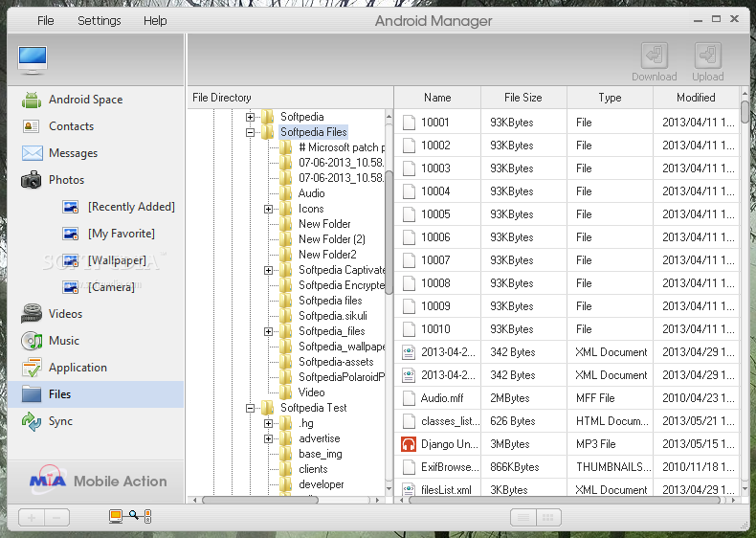Image resolution: width=756 pixels, height=538 pixels.
Task: Select the [My Favorite] photo album
Action: (x=108, y=234)
